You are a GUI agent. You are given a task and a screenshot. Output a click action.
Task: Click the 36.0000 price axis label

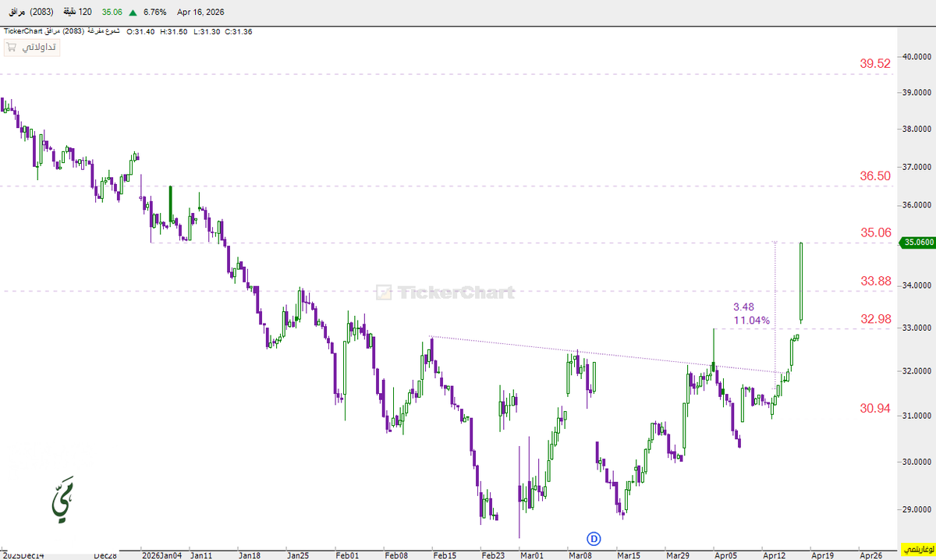click(x=918, y=205)
